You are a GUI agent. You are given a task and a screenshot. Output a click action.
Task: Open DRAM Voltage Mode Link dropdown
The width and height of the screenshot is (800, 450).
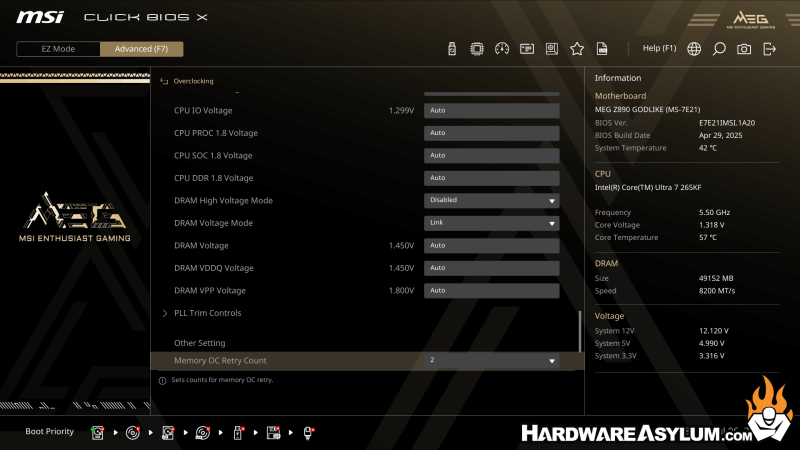pyautogui.click(x=491, y=223)
